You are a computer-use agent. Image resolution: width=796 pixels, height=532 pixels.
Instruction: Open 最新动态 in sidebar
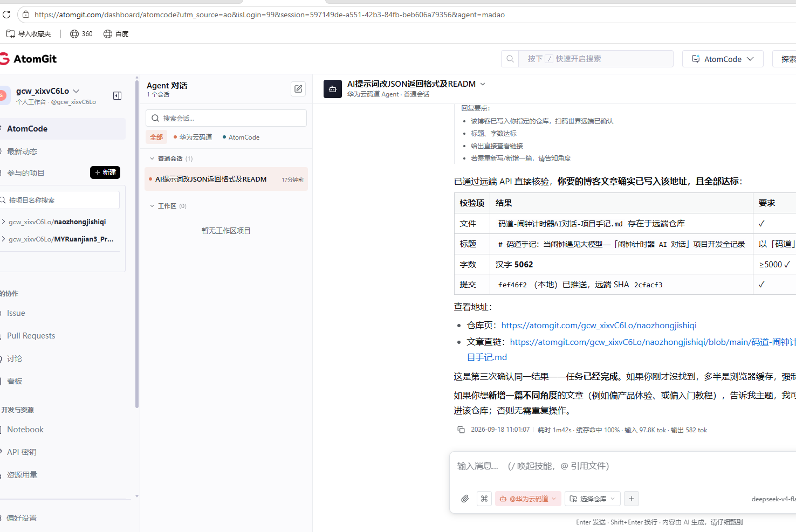[22, 151]
